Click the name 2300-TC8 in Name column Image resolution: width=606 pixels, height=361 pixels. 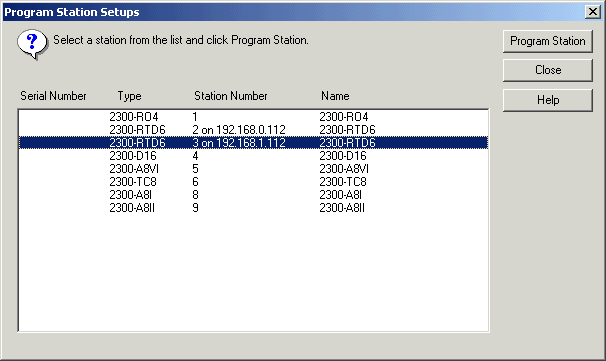click(343, 182)
